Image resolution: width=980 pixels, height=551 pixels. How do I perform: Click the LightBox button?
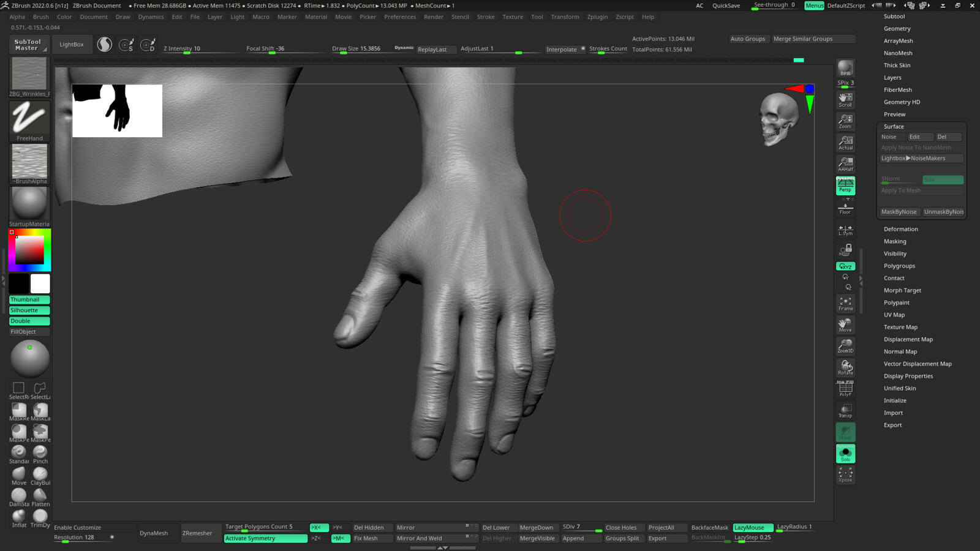coord(72,45)
